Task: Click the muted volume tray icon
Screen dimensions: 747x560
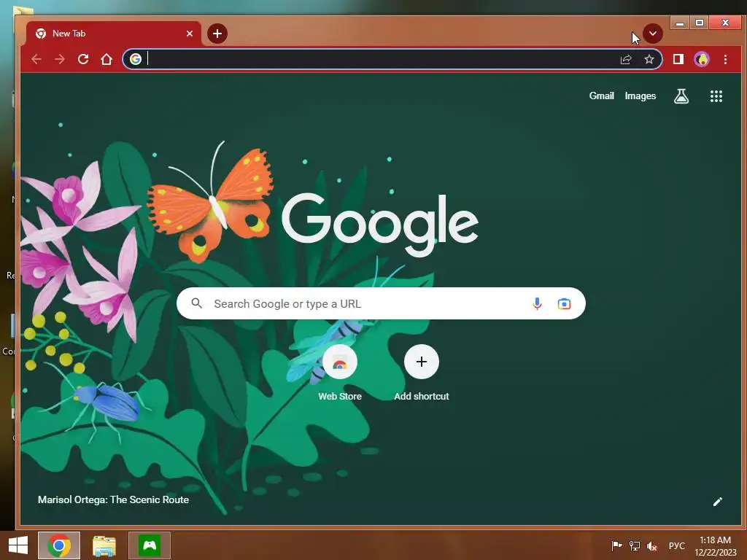Action: (x=651, y=545)
